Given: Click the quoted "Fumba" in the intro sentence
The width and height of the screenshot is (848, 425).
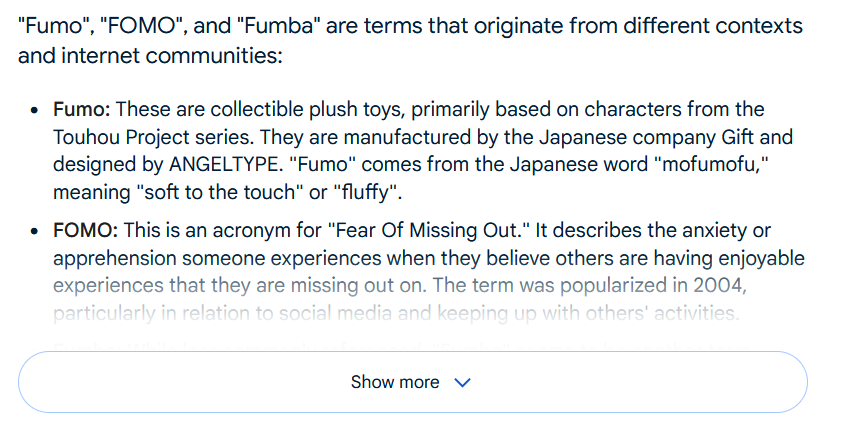Looking at the screenshot, I should coord(279,26).
